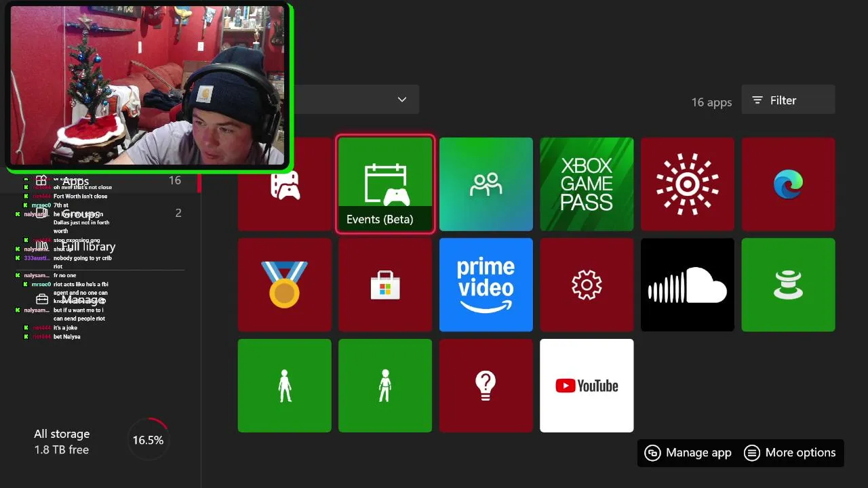Click the streamer webcam overlay
This screenshot has height=488, width=868.
(149, 85)
